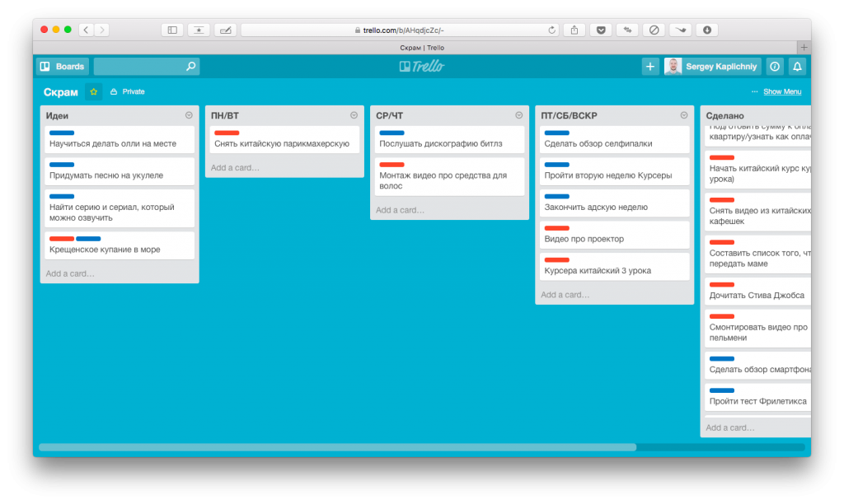Open the ПТ/СБ/ВСКР list menu chevron
Screen dimensions: 844x504
coord(683,115)
